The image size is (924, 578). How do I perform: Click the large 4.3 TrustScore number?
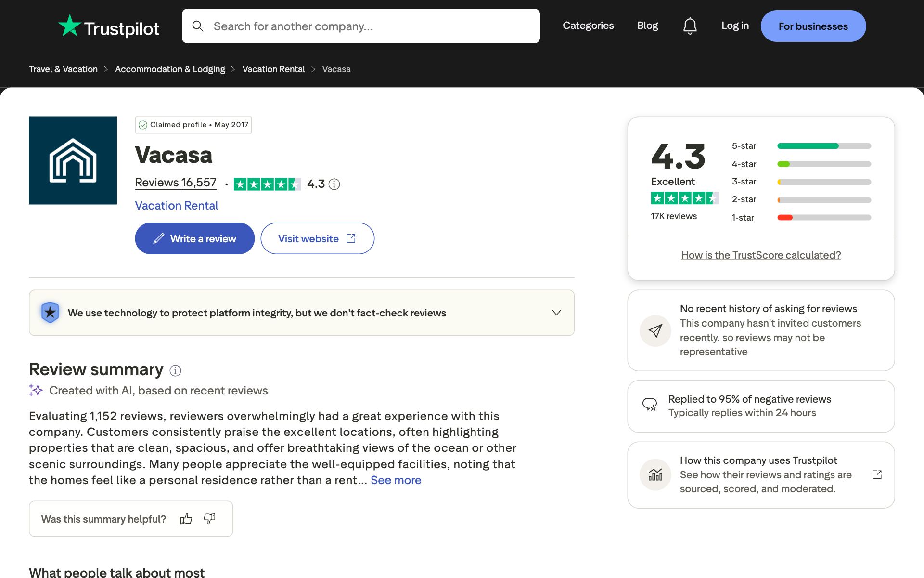click(678, 156)
